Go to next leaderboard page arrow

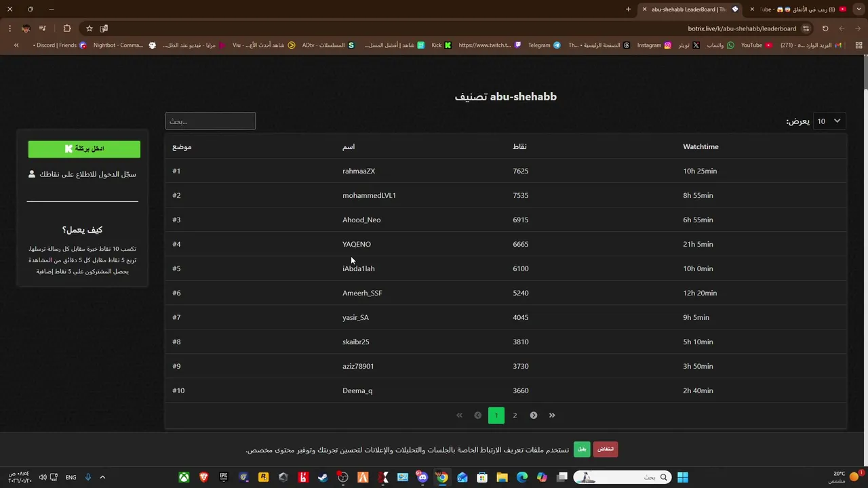pyautogui.click(x=534, y=415)
